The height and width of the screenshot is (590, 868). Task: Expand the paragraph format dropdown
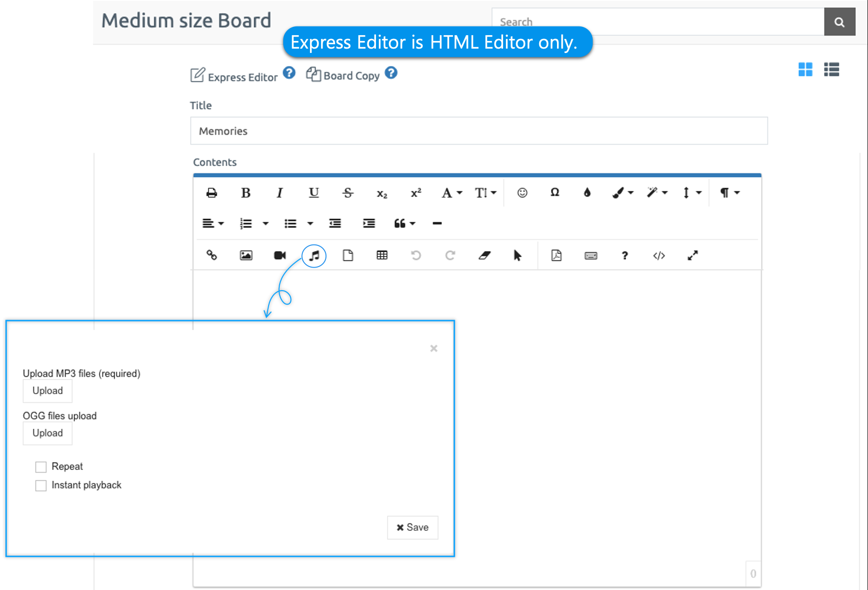[x=729, y=193]
